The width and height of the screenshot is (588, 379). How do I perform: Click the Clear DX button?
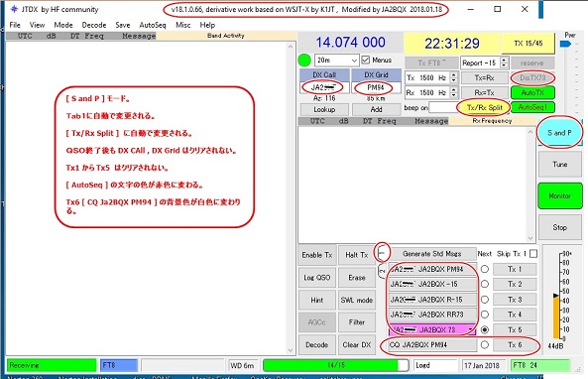pos(357,345)
